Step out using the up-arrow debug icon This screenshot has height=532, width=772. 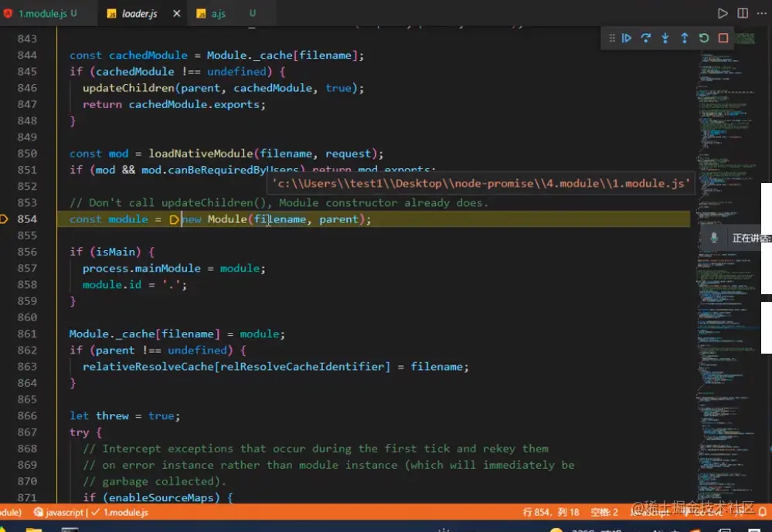point(685,39)
